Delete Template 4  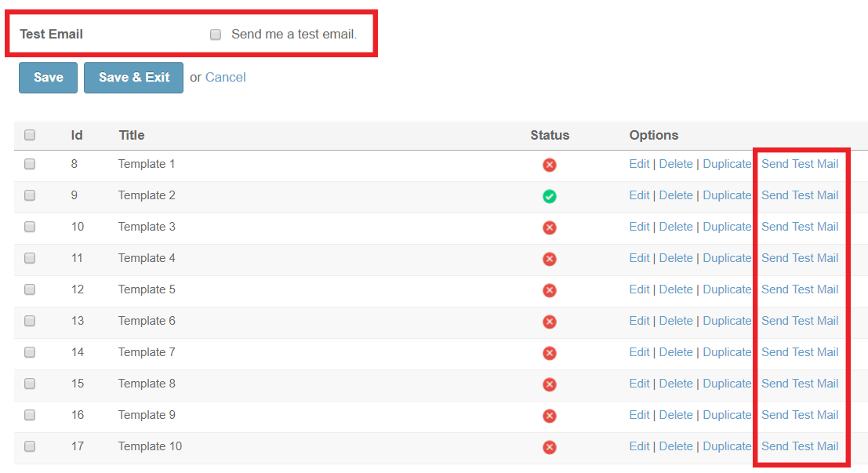point(676,258)
